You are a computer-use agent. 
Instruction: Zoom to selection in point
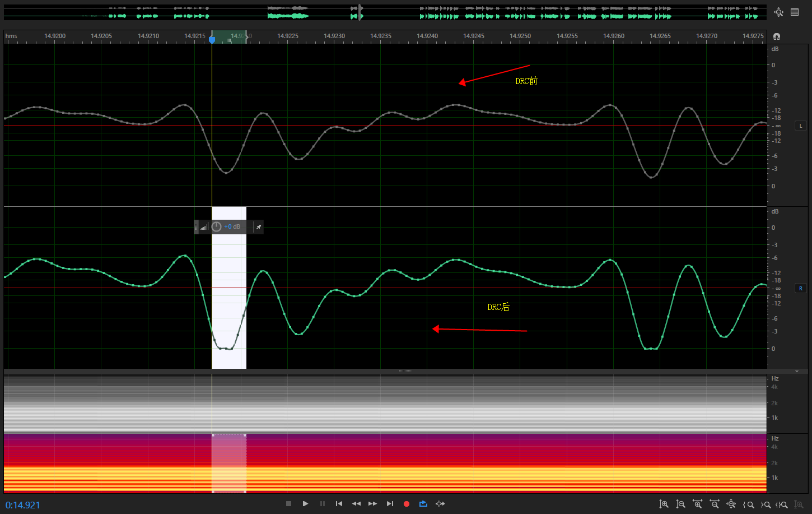[748, 504]
